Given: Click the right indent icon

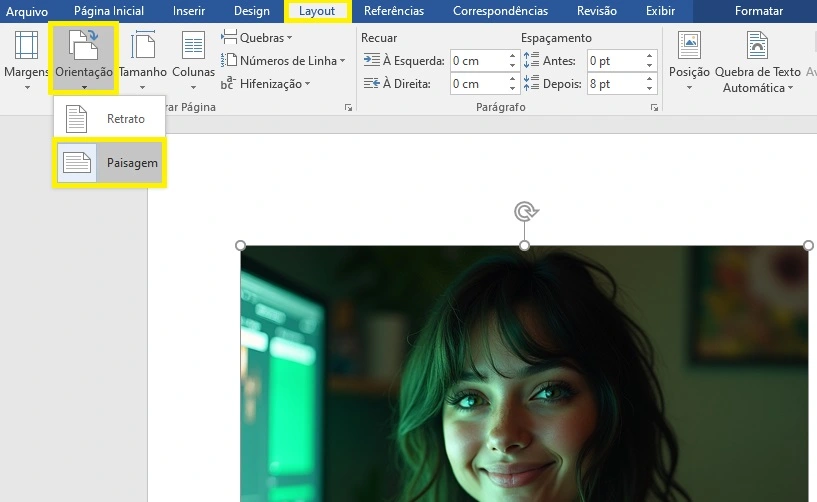Looking at the screenshot, I should [372, 83].
